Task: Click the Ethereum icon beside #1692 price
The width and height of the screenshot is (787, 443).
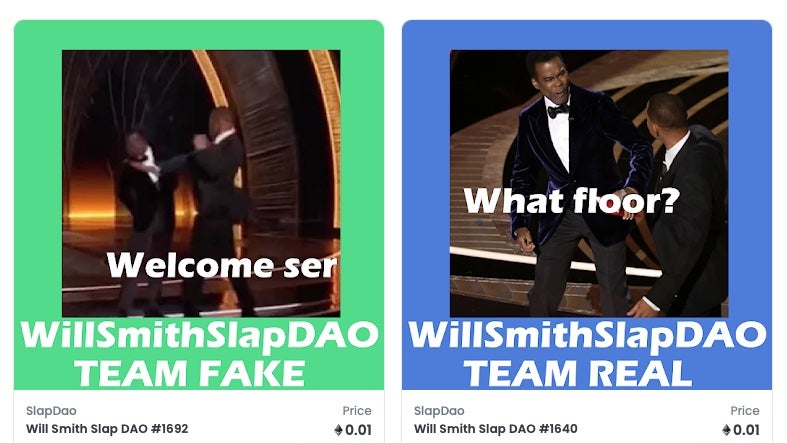Action: [338, 430]
